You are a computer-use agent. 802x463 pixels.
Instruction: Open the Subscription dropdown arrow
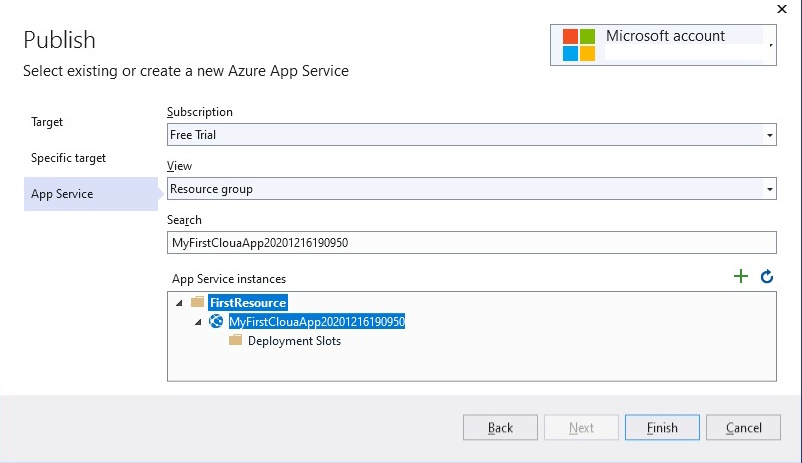click(769, 135)
